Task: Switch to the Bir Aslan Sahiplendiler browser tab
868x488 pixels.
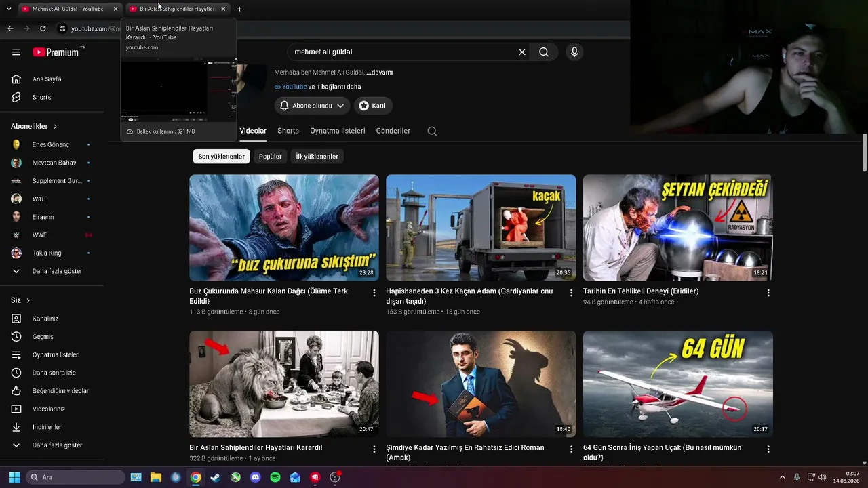Action: tap(176, 9)
